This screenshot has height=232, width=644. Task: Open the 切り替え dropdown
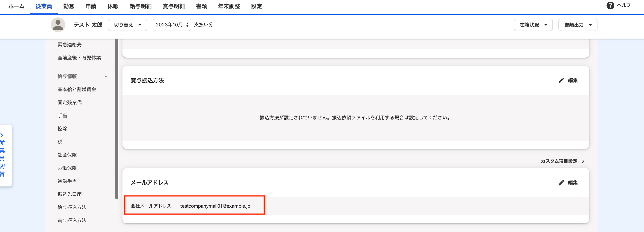[x=127, y=25]
